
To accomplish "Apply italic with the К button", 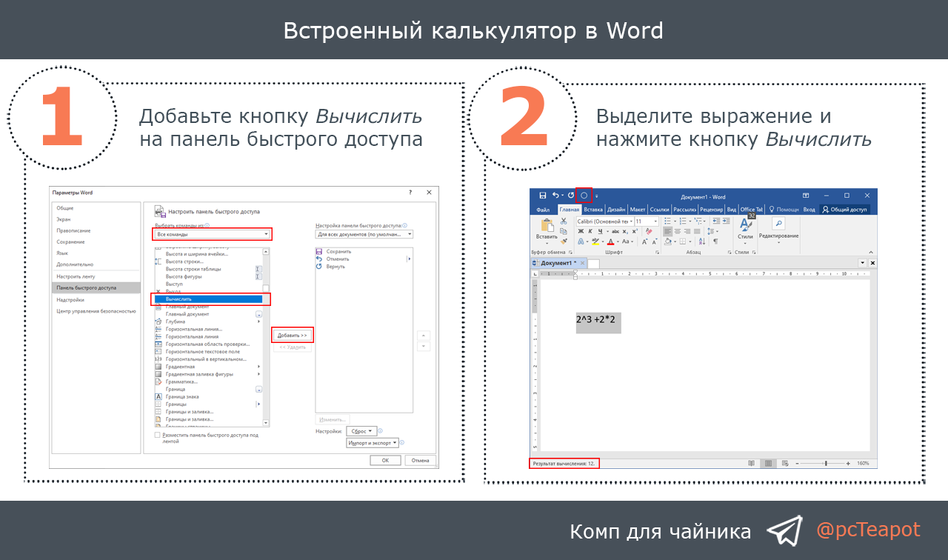I will point(590,231).
